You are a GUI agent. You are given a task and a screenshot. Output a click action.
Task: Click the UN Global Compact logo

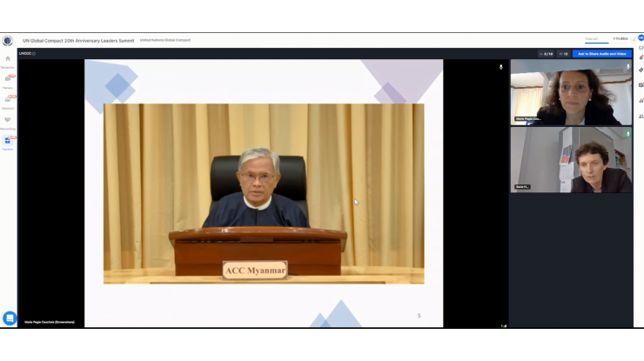click(7, 41)
